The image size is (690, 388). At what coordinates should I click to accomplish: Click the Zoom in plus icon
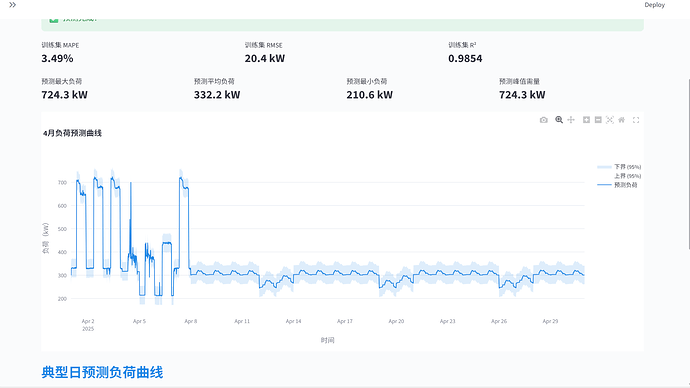click(586, 120)
